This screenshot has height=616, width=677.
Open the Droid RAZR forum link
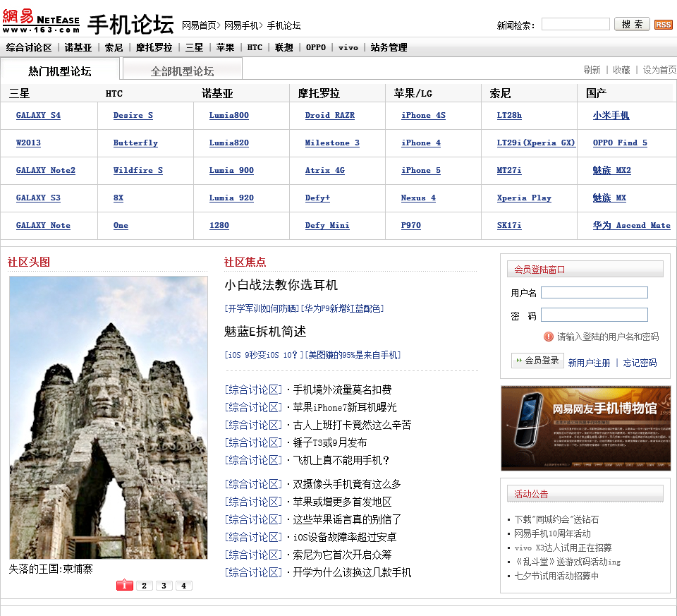click(x=330, y=115)
